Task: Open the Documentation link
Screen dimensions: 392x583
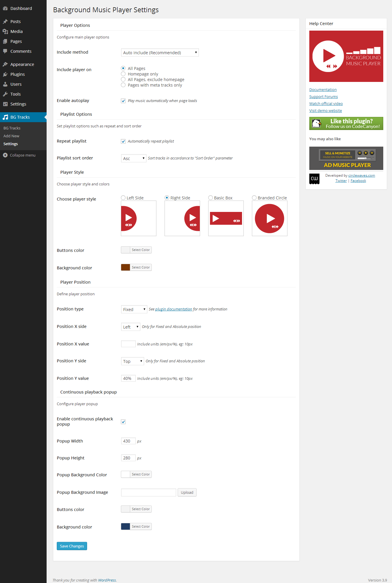Action: click(323, 90)
